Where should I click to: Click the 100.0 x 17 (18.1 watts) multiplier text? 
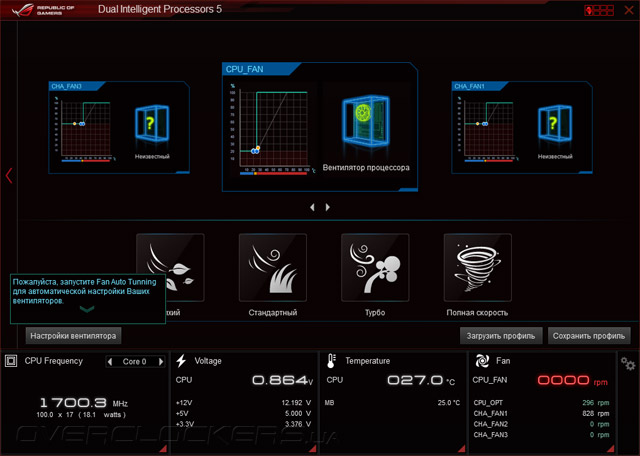point(81,415)
